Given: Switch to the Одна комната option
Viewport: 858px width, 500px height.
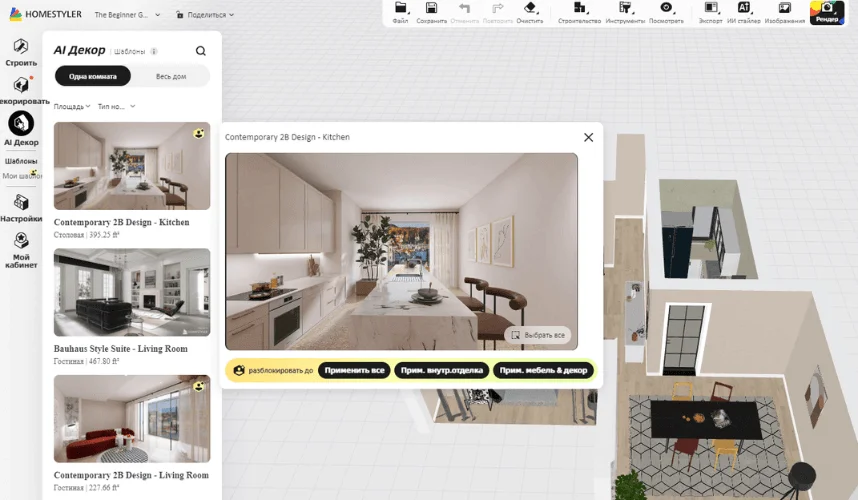Looking at the screenshot, I should pos(92,77).
